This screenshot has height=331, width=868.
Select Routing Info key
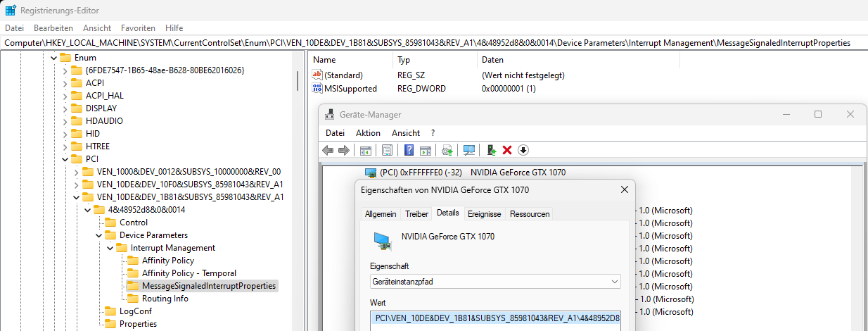pos(165,298)
